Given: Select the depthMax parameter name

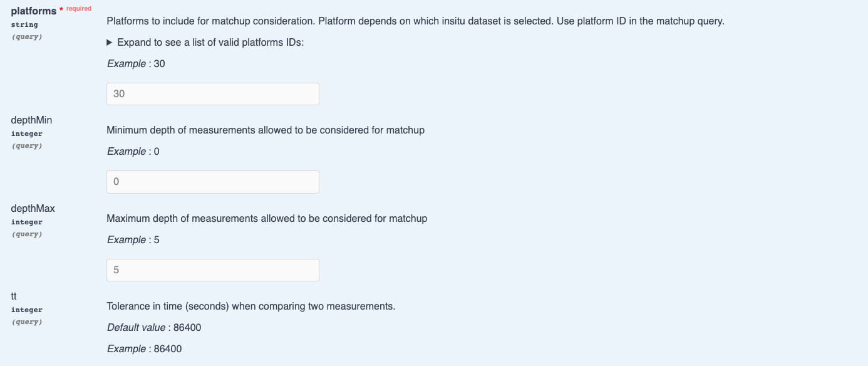Looking at the screenshot, I should [33, 208].
